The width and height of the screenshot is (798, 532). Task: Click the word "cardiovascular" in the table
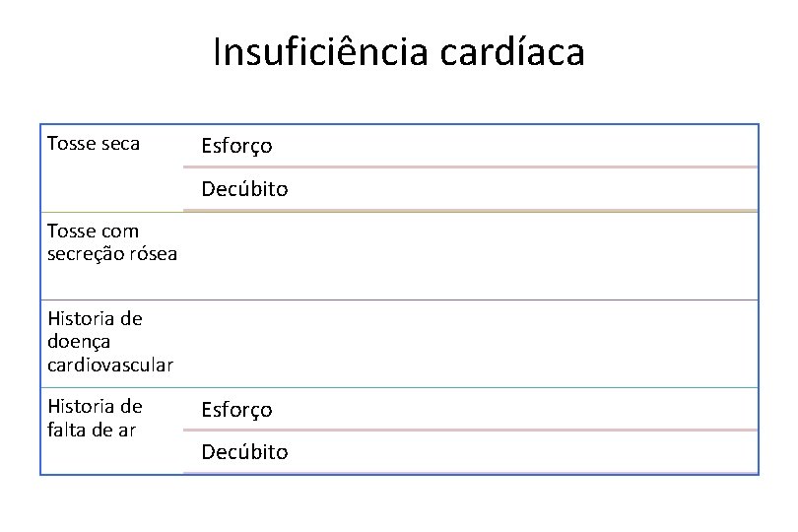(110, 366)
